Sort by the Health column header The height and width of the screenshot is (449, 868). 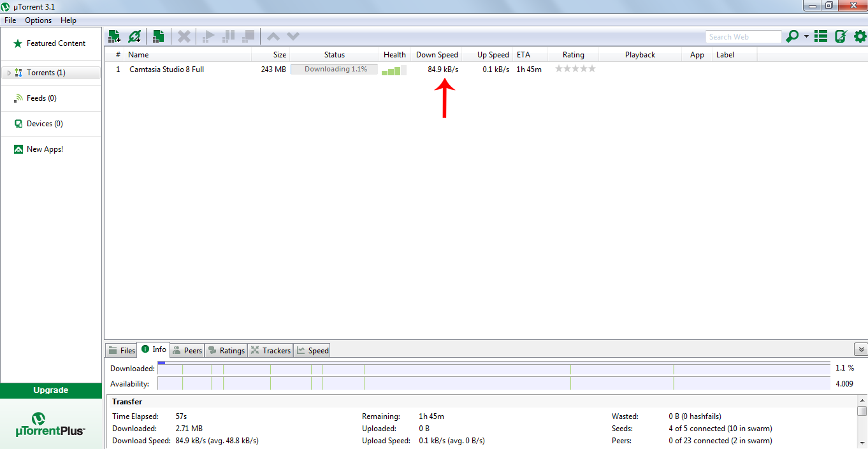[395, 55]
